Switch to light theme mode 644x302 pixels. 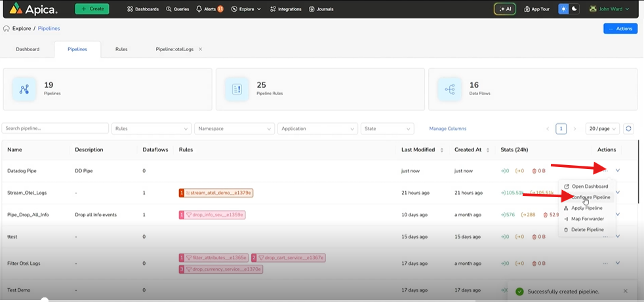563,9
